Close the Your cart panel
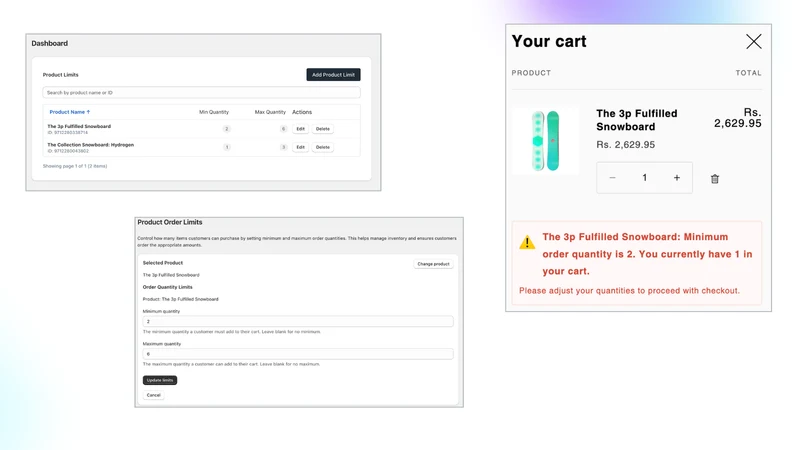 point(754,41)
